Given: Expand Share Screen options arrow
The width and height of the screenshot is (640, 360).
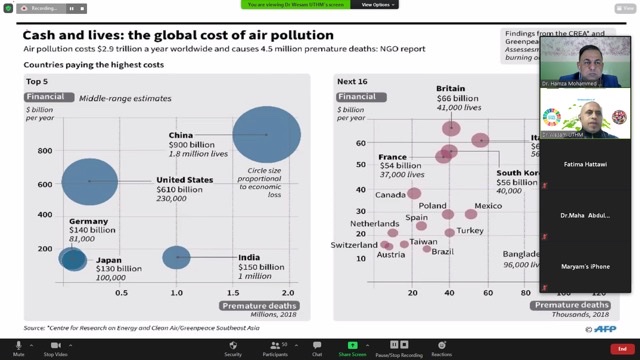Looking at the screenshot, I should click(367, 345).
